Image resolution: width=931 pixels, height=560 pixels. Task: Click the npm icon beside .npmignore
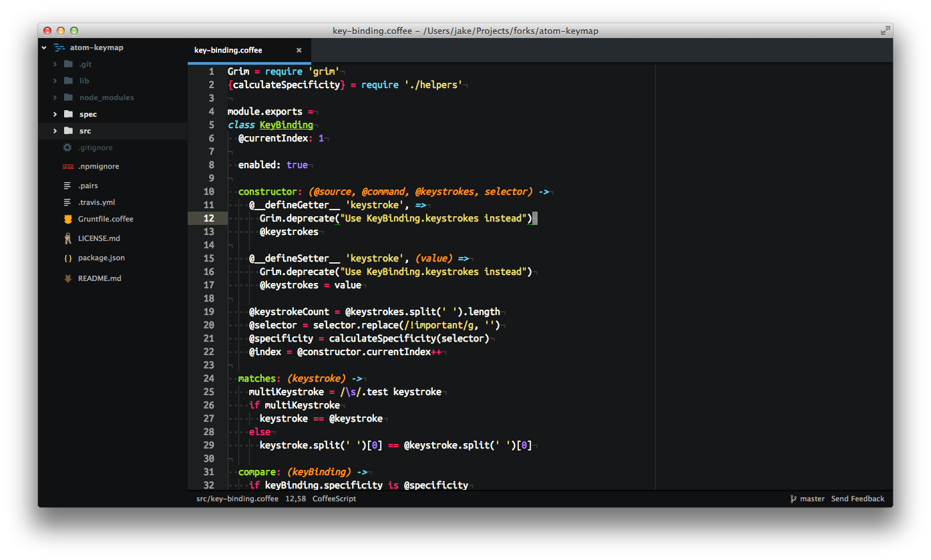click(x=67, y=166)
